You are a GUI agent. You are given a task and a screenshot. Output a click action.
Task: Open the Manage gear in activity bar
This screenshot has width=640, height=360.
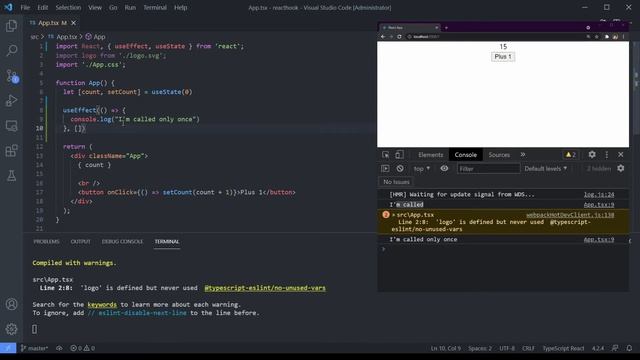pos(11,329)
